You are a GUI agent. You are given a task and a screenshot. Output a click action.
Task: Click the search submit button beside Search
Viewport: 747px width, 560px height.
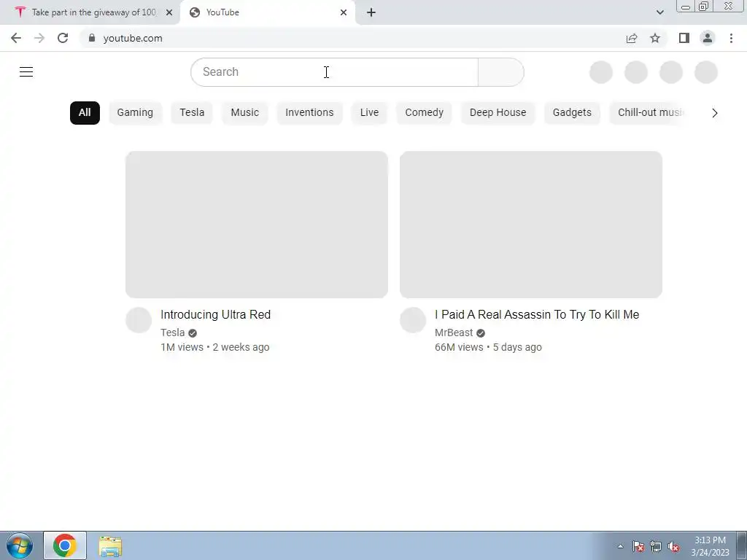coord(501,72)
